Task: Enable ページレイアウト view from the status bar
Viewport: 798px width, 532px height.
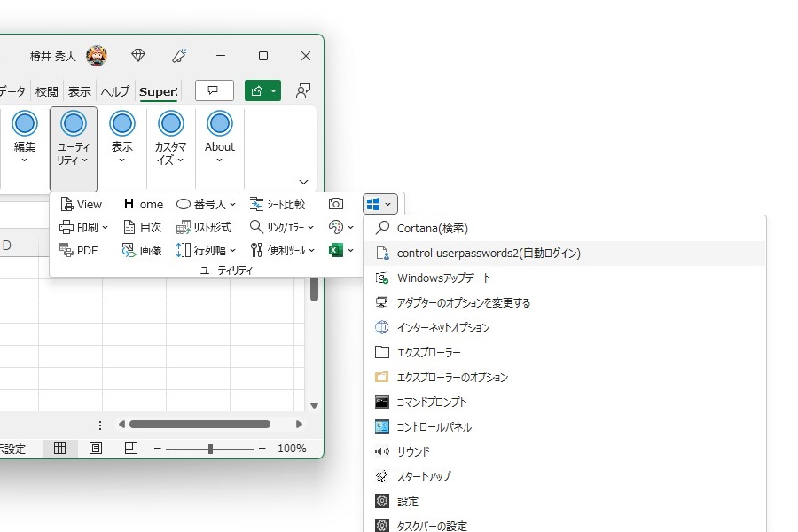Action: (x=94, y=448)
